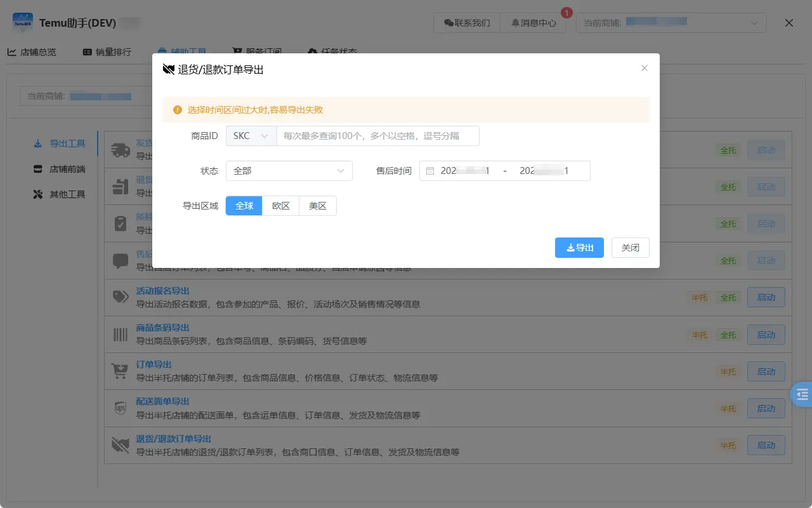Screen dimensions: 812x508
Task: Expand the 当前商铺 store dropdown in header
Action: pyautogui.click(x=671, y=23)
